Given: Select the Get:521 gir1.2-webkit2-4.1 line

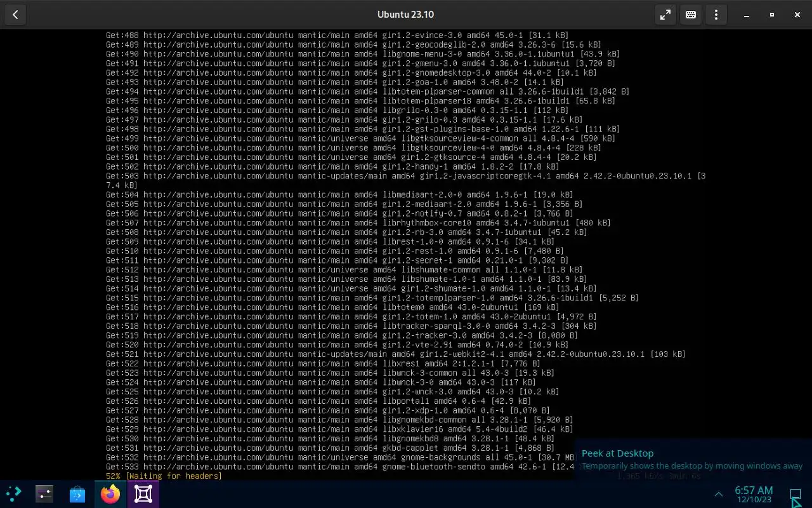Looking at the screenshot, I should coord(395,354).
